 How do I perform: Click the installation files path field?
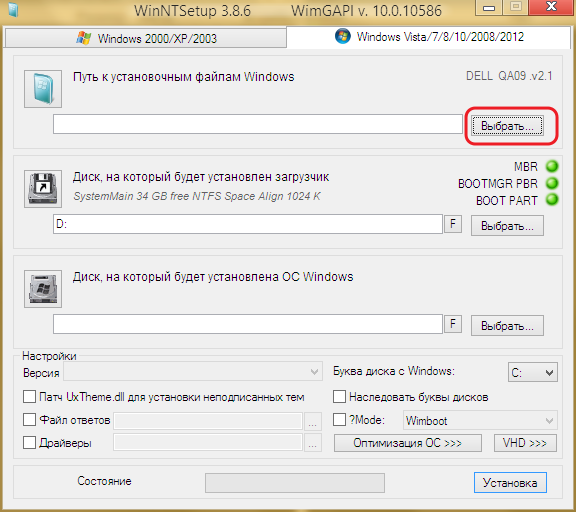[x=258, y=124]
